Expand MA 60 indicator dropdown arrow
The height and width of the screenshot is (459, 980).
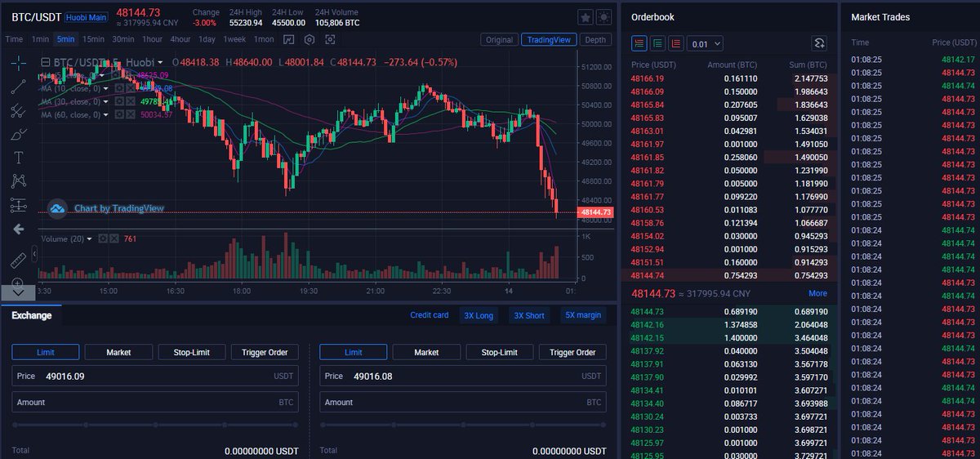(x=105, y=114)
